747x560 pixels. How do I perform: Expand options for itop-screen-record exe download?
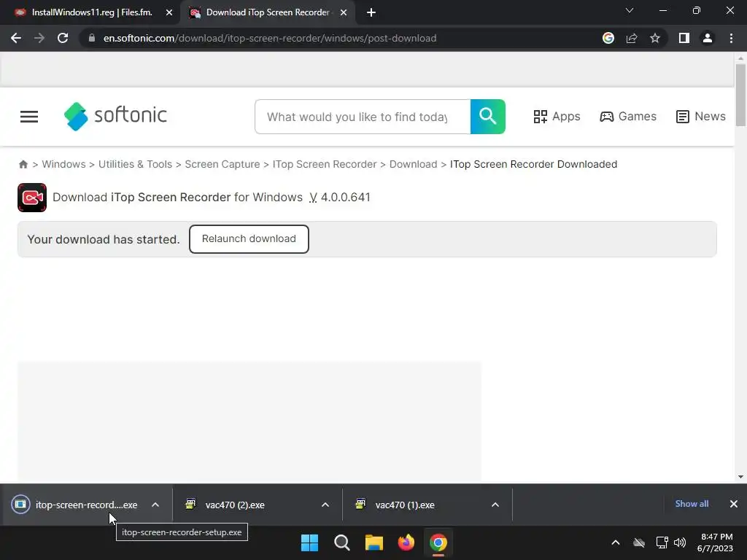point(155,505)
